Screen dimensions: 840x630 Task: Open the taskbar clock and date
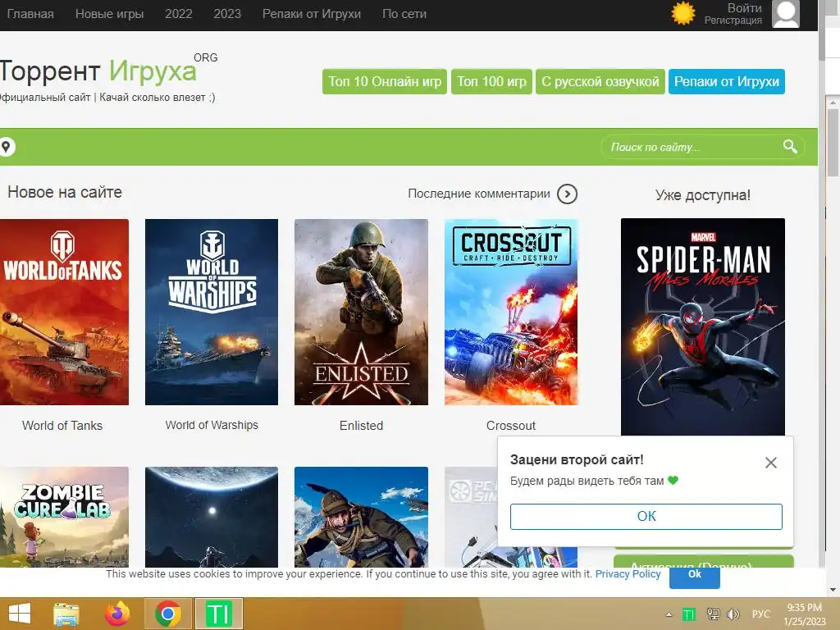[804, 614]
